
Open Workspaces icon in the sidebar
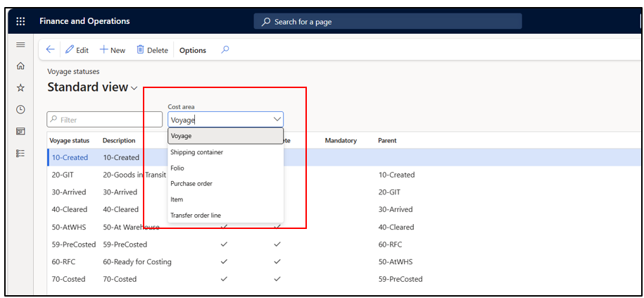(x=20, y=131)
